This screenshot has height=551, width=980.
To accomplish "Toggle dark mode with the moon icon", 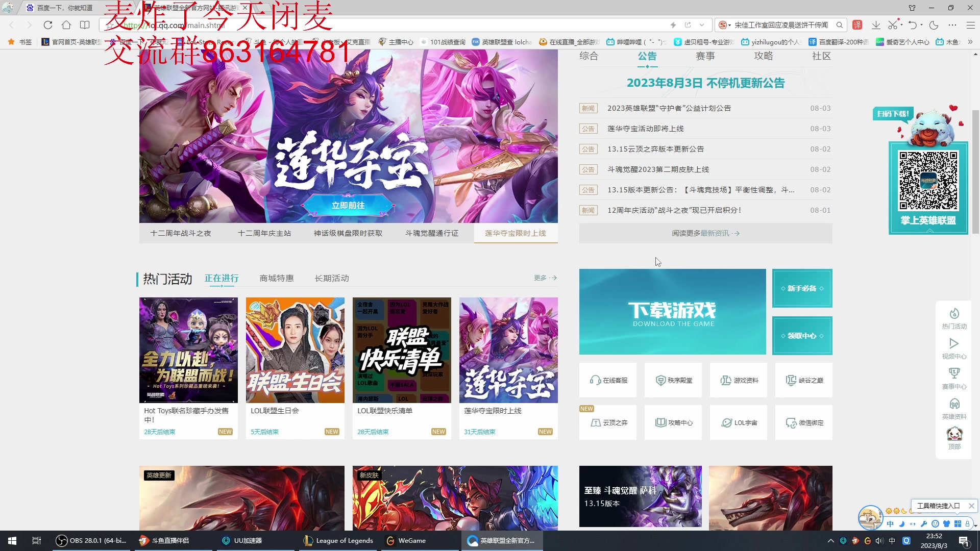I will click(x=934, y=24).
